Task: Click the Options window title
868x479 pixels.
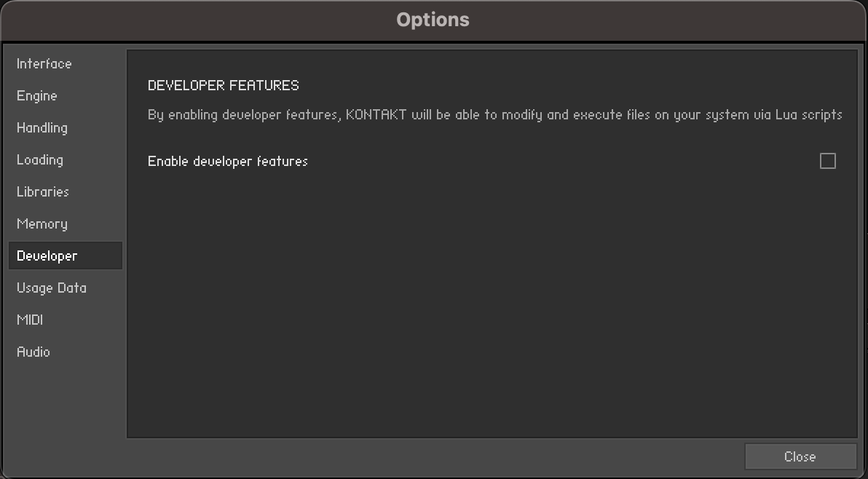Action: click(x=433, y=20)
